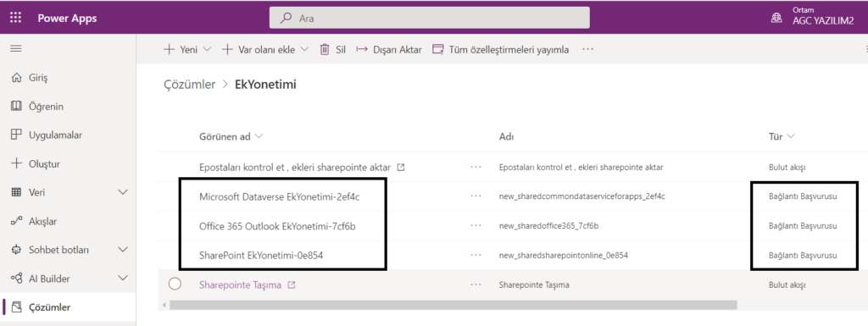Screen dimensions: 868x326
Task: Click the Sil trash button
Action: (x=332, y=49)
